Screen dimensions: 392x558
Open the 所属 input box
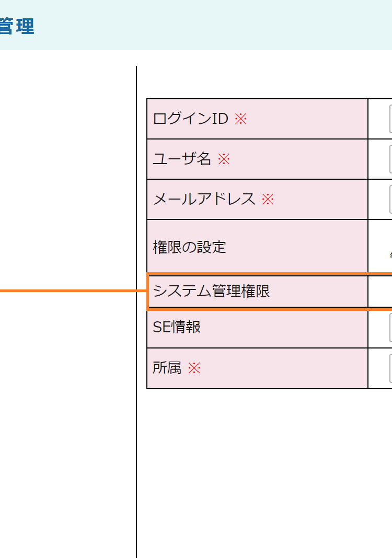point(390,368)
